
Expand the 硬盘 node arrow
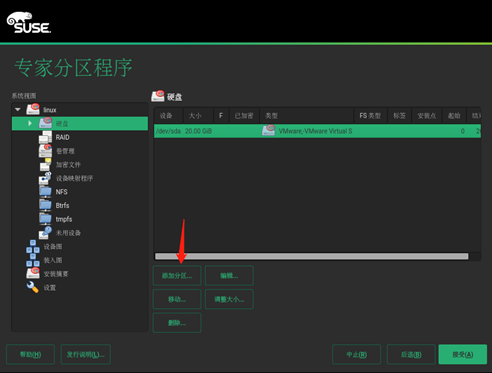30,123
